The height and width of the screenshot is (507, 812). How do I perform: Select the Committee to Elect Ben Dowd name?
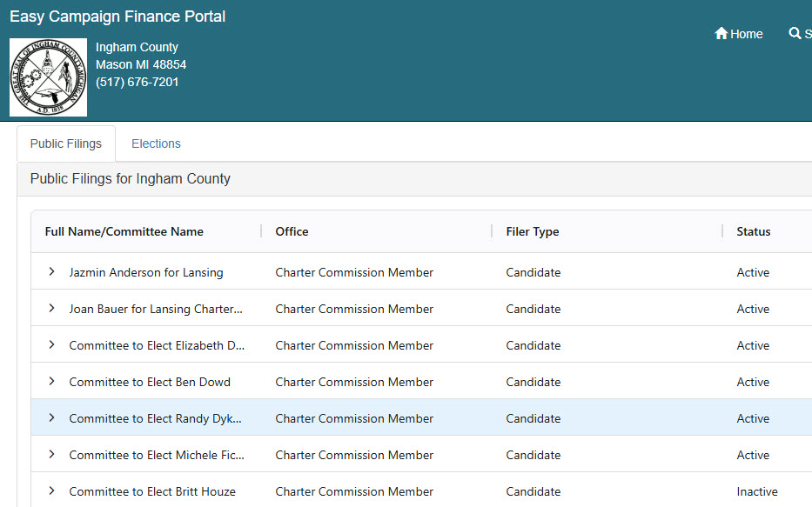[150, 382]
